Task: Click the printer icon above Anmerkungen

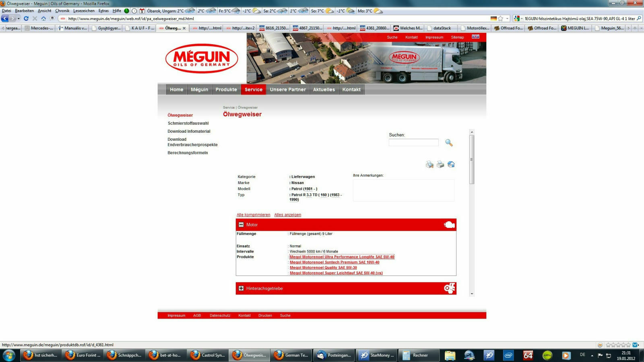Action: click(x=440, y=164)
